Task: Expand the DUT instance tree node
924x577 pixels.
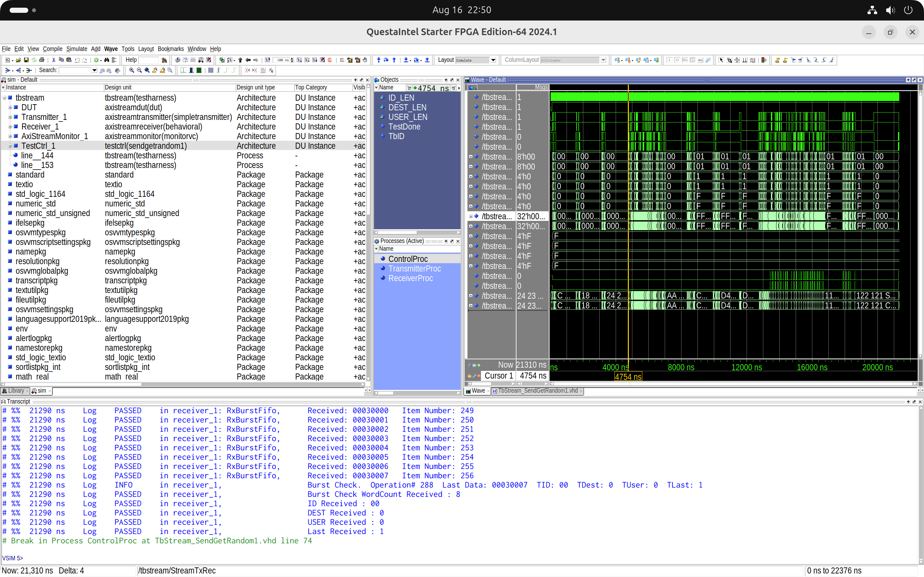Action: [x=10, y=108]
